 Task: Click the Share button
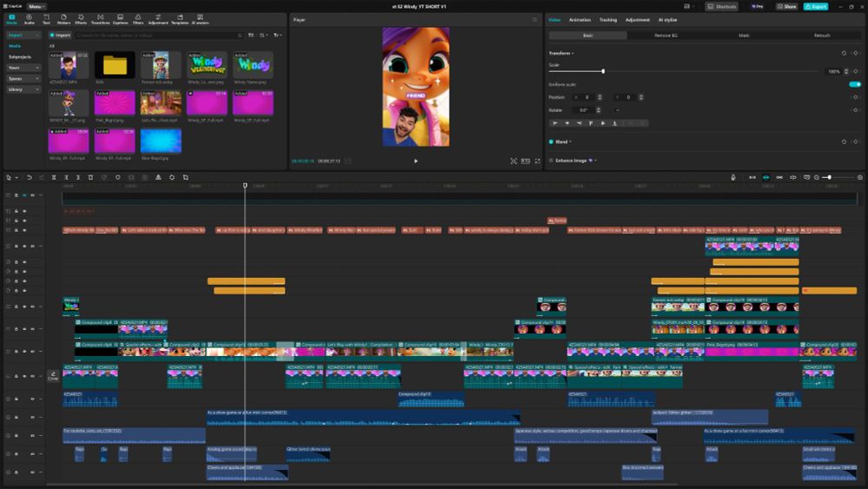pos(786,6)
